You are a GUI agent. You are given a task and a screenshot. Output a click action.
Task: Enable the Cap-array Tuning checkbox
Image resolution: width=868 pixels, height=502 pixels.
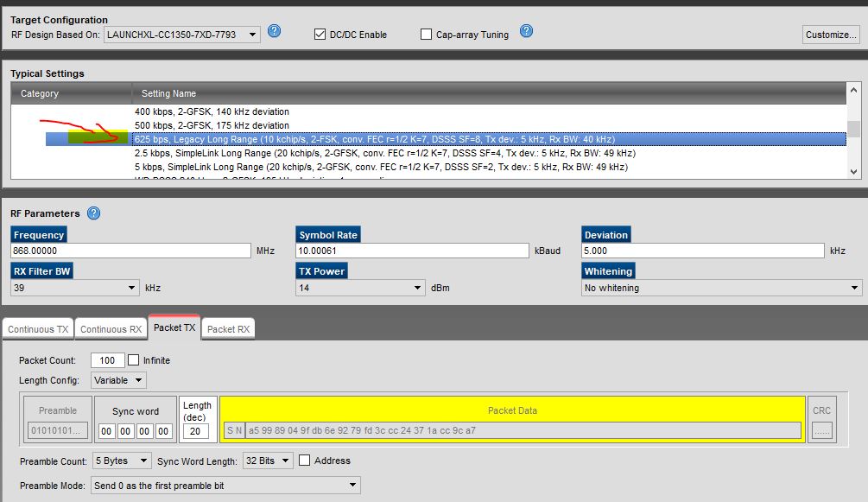[x=426, y=35]
